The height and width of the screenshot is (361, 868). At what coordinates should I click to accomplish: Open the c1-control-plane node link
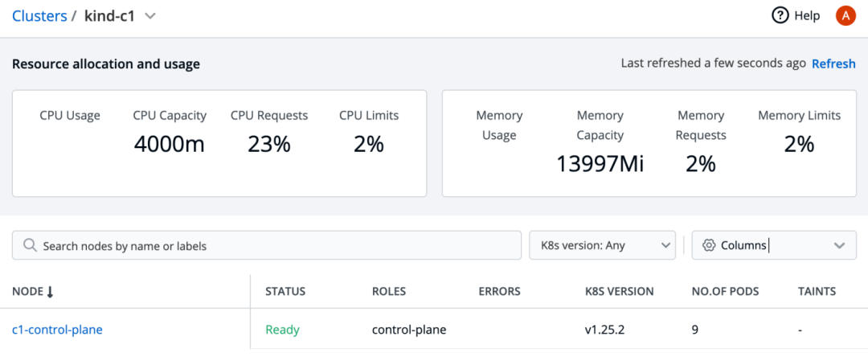pyautogui.click(x=57, y=329)
